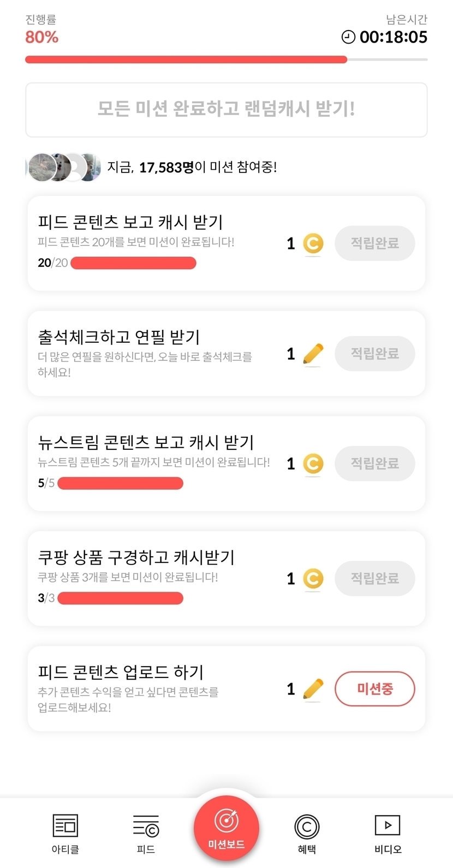Open the 피드 feed icon
453x868 pixels.
tap(146, 826)
